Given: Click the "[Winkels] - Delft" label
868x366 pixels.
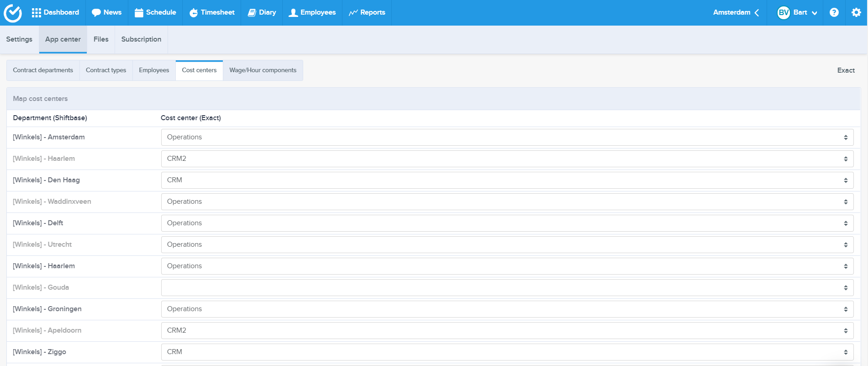Looking at the screenshot, I should click(x=38, y=223).
